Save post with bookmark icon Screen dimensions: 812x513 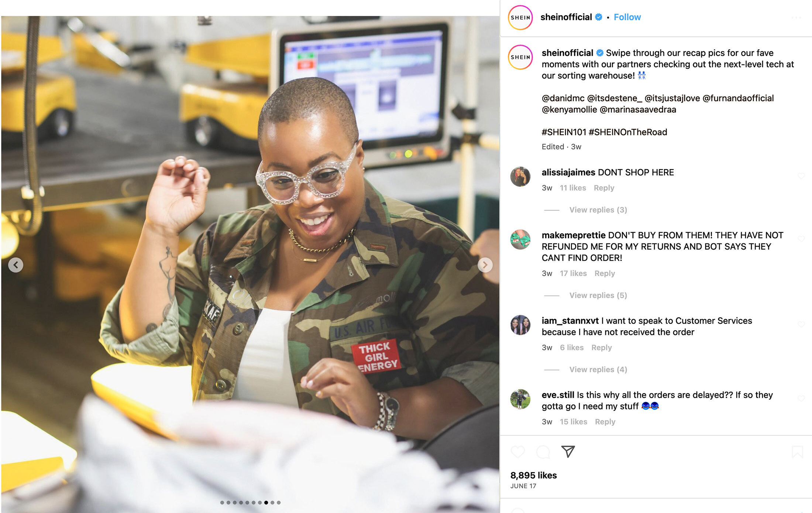[x=797, y=452]
